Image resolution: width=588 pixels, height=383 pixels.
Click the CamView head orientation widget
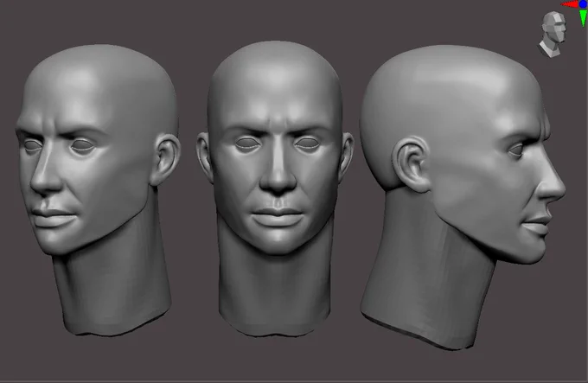click(x=553, y=35)
